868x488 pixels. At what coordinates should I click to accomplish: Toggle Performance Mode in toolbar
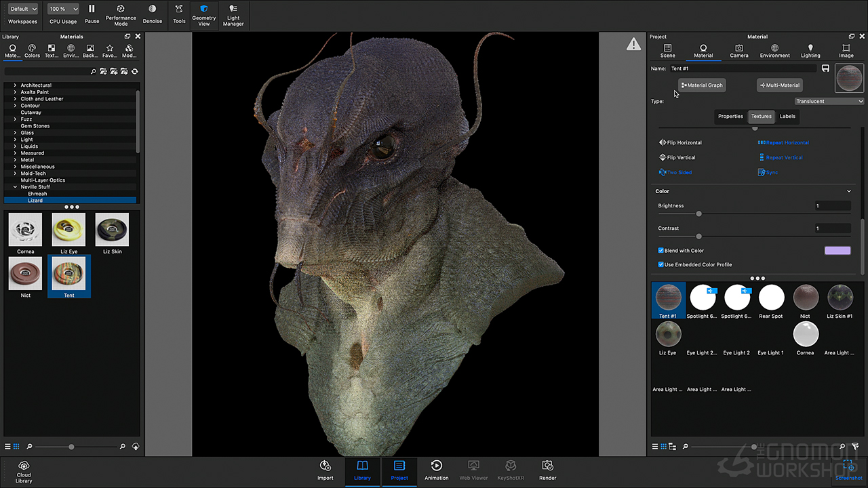[121, 9]
